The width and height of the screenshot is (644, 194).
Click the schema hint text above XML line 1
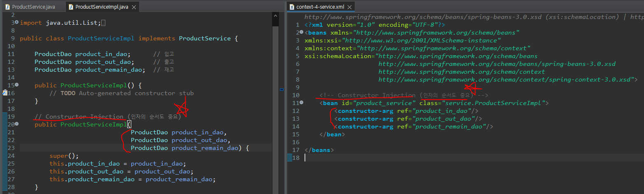tap(473, 17)
